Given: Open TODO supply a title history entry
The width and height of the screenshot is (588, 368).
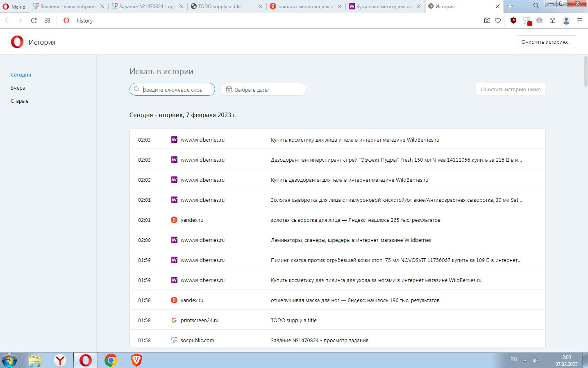Looking at the screenshot, I should pyautogui.click(x=337, y=320).
